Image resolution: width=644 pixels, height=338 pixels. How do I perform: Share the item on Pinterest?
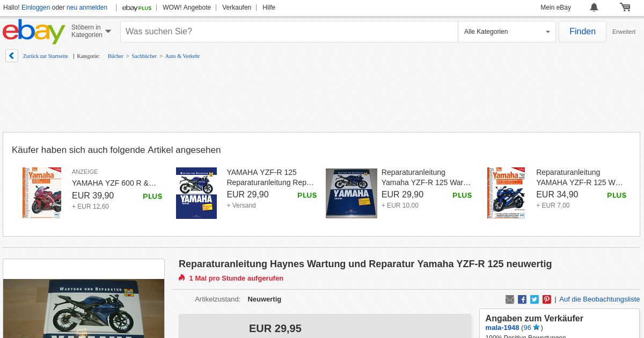547,299
